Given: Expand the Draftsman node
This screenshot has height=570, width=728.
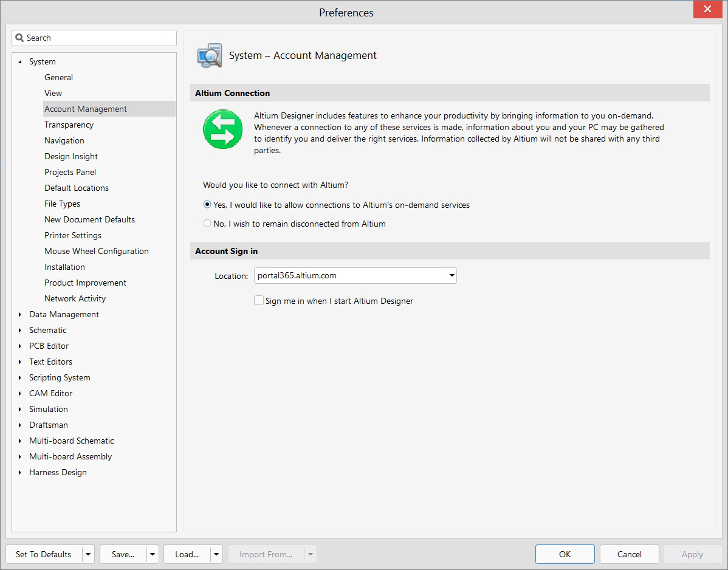Looking at the screenshot, I should 20,425.
